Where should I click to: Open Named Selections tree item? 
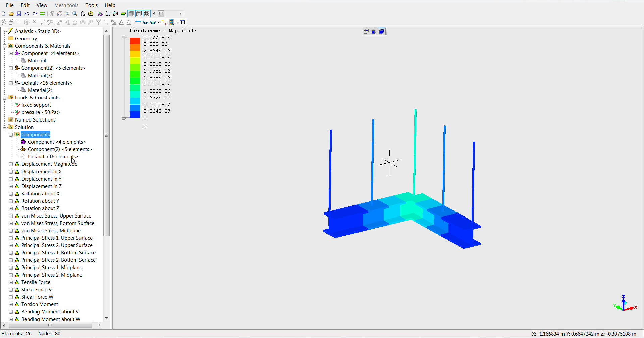click(x=35, y=120)
